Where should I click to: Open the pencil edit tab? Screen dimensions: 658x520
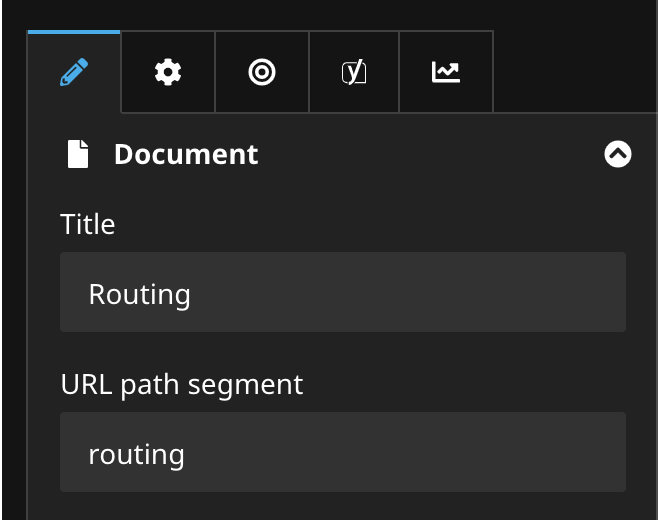(74, 72)
